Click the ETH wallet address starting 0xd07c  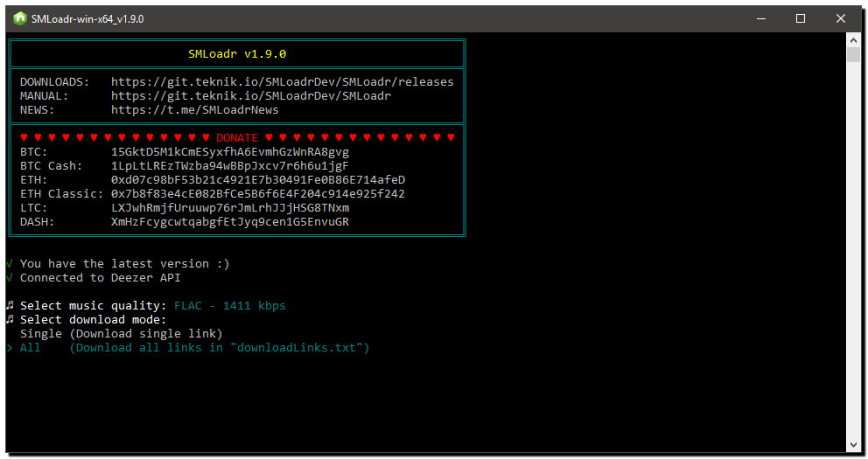click(258, 180)
